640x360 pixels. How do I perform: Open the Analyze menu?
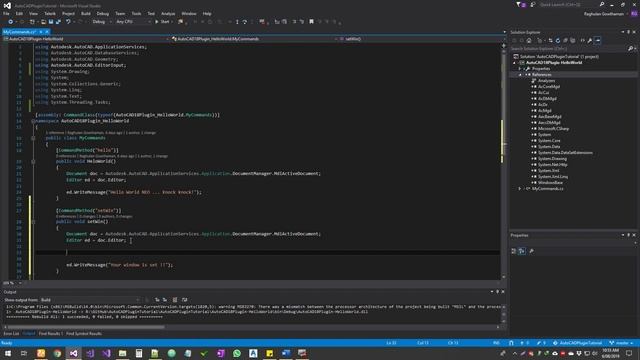point(168,13)
